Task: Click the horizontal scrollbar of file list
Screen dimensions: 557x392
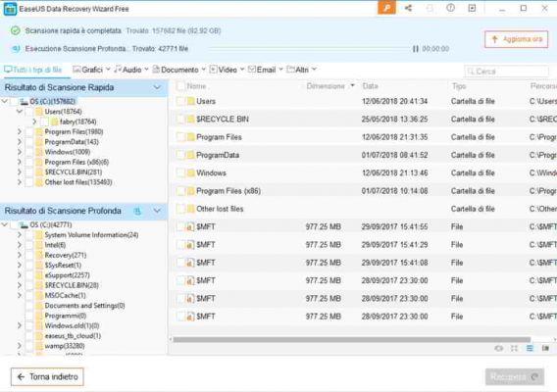Action: point(351,340)
